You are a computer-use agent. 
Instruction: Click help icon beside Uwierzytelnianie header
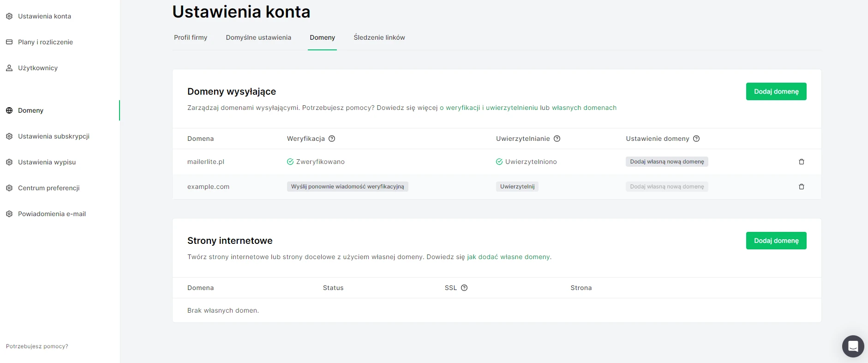coord(557,139)
